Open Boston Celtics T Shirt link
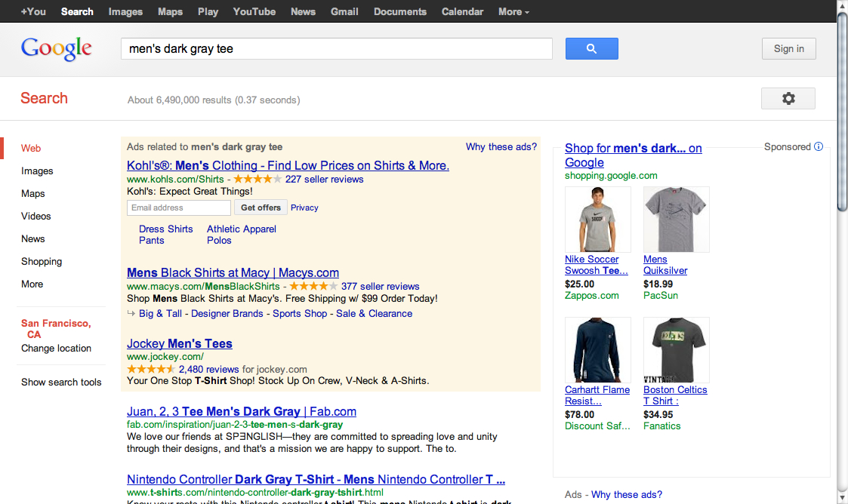The width and height of the screenshot is (848, 504). [675, 395]
